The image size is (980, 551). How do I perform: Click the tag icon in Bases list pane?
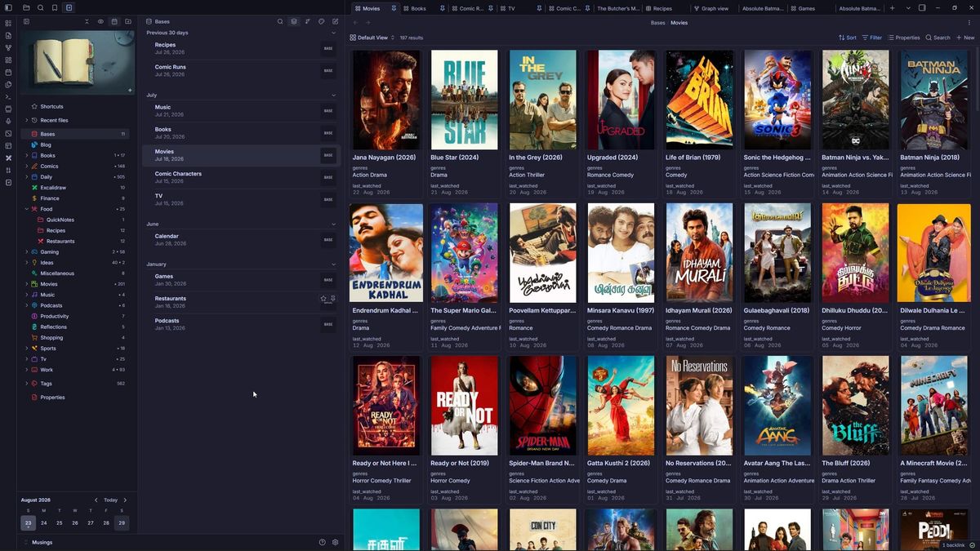coord(321,21)
